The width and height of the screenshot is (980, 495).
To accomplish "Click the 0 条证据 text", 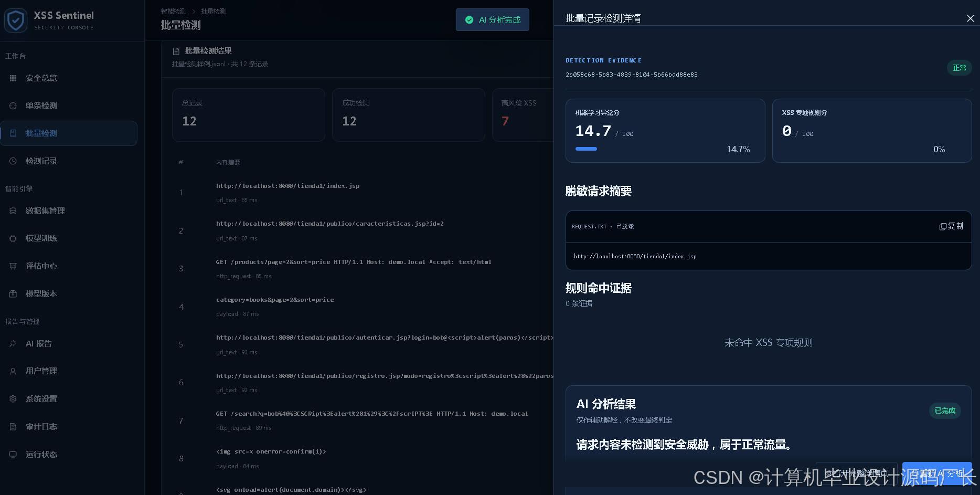I will [579, 303].
